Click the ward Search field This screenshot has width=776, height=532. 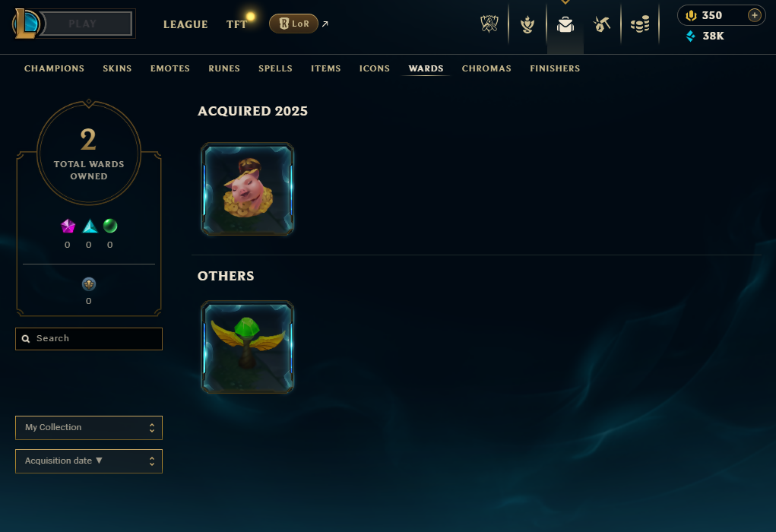coord(89,339)
